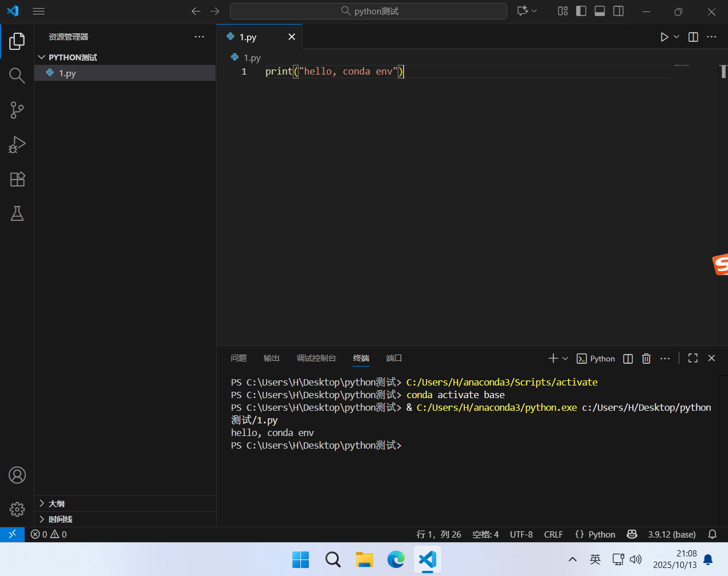728x576 pixels.
Task: Click the Copilot status bar icon
Action: click(632, 534)
